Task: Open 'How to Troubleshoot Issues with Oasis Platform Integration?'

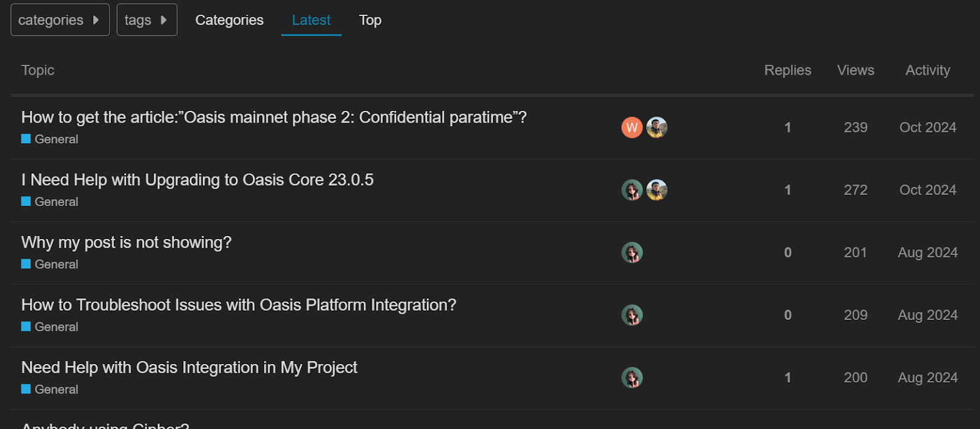Action: (239, 305)
